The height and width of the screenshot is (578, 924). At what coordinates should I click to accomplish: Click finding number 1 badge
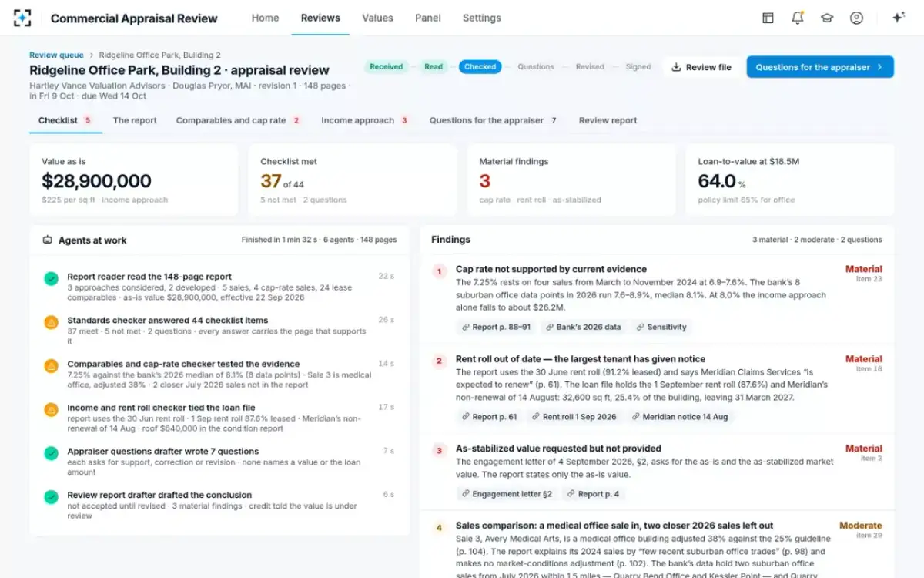[439, 271]
